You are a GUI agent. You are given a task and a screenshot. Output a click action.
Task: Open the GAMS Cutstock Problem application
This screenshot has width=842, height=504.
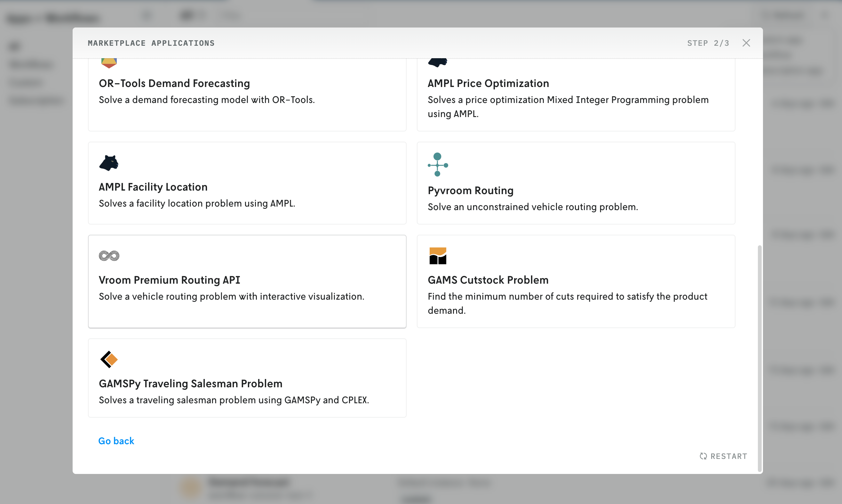[576, 281]
